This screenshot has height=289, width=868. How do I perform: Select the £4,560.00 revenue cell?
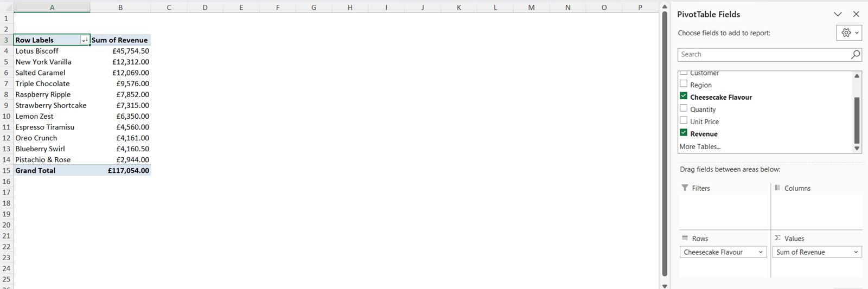[x=120, y=127]
